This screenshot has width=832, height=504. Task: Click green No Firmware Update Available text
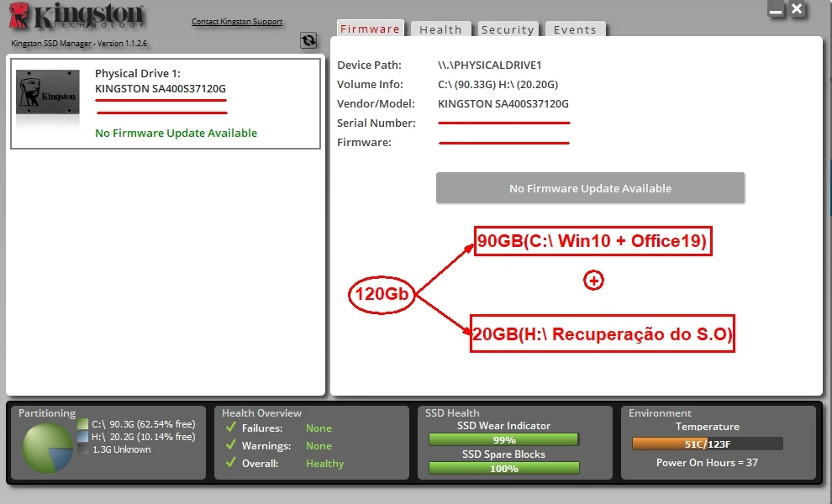(176, 134)
